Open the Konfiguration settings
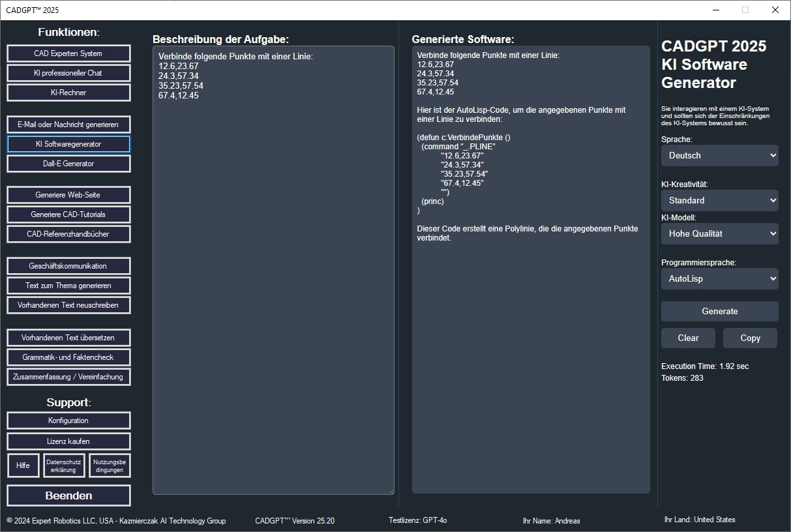 point(68,421)
